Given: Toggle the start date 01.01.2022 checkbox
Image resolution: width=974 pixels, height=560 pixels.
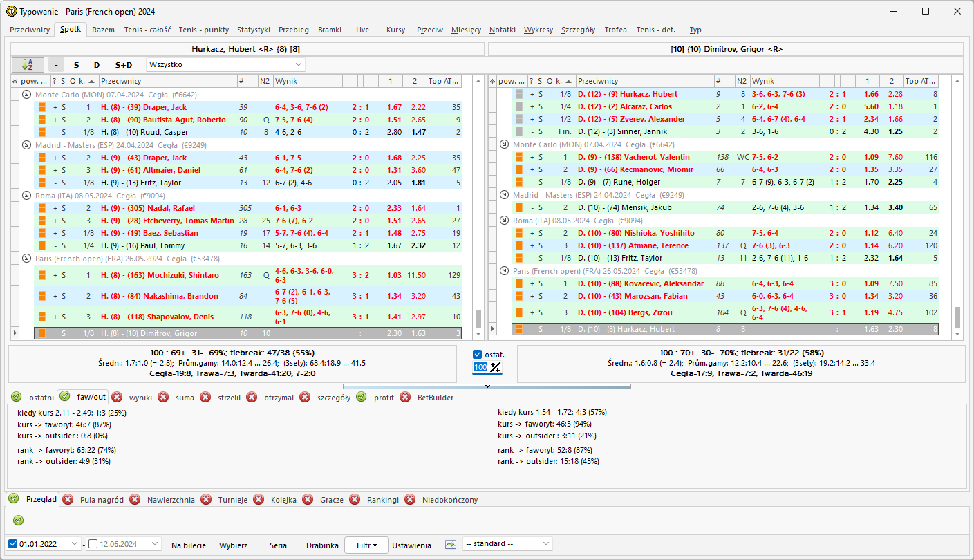Looking at the screenshot, I should [13, 544].
